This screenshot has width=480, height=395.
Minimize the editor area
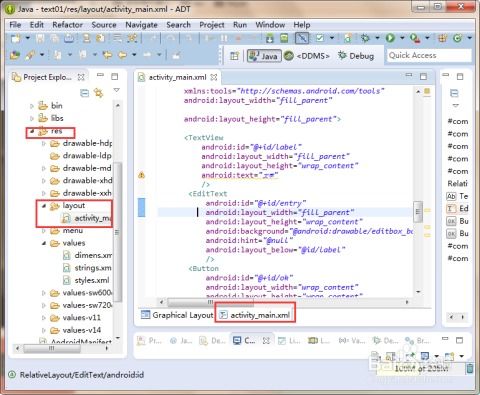click(409, 76)
